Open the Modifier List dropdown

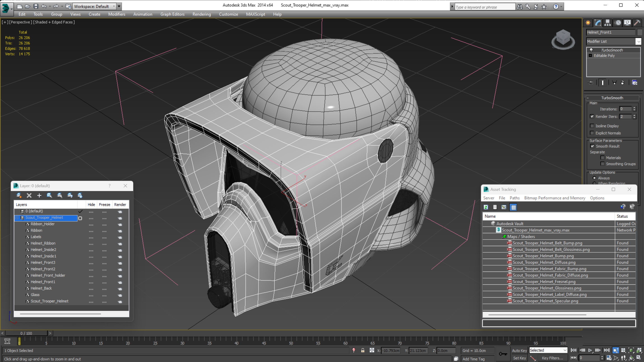(x=638, y=41)
